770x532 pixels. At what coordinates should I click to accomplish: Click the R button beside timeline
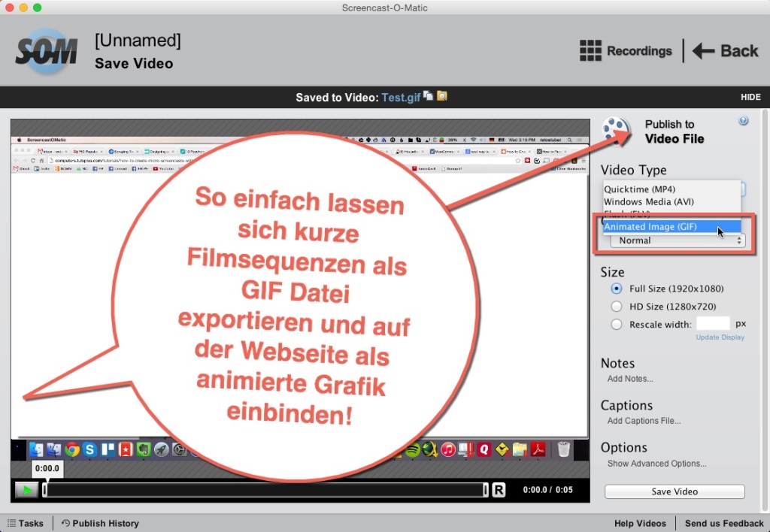499,490
